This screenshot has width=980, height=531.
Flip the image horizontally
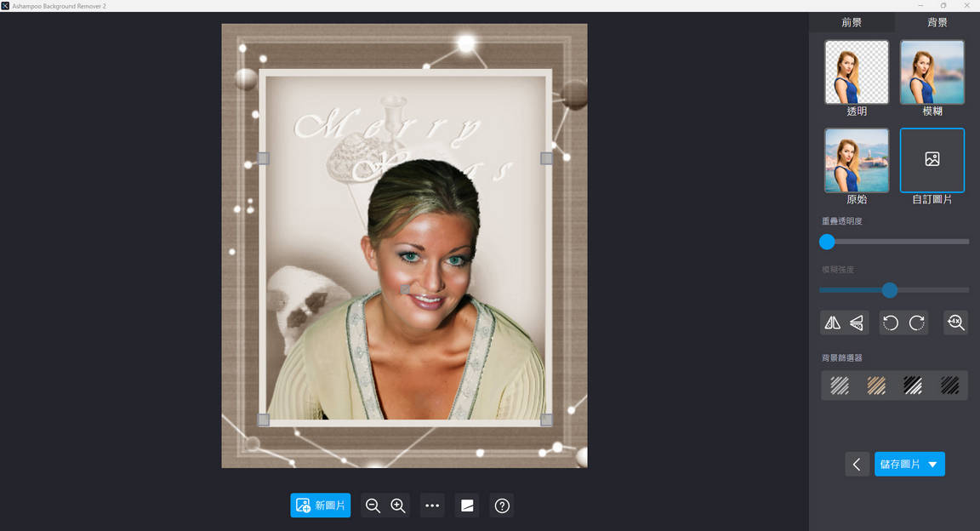[x=833, y=323]
